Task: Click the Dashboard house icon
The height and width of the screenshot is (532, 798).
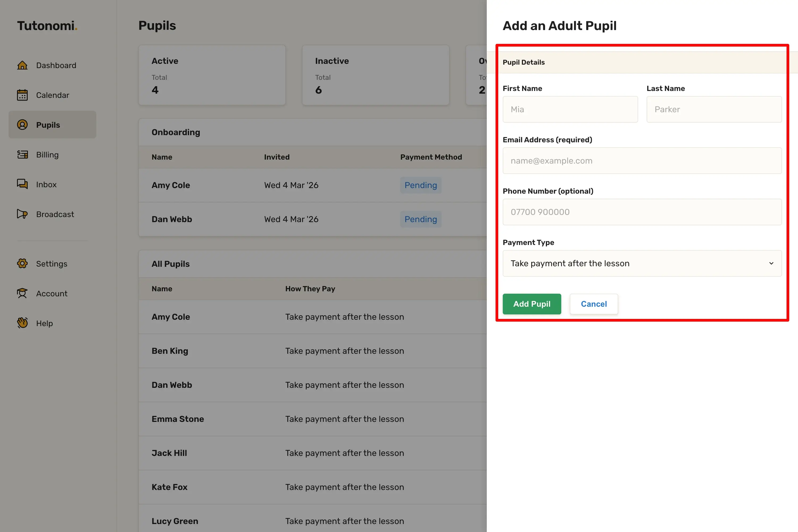Action: [22, 65]
